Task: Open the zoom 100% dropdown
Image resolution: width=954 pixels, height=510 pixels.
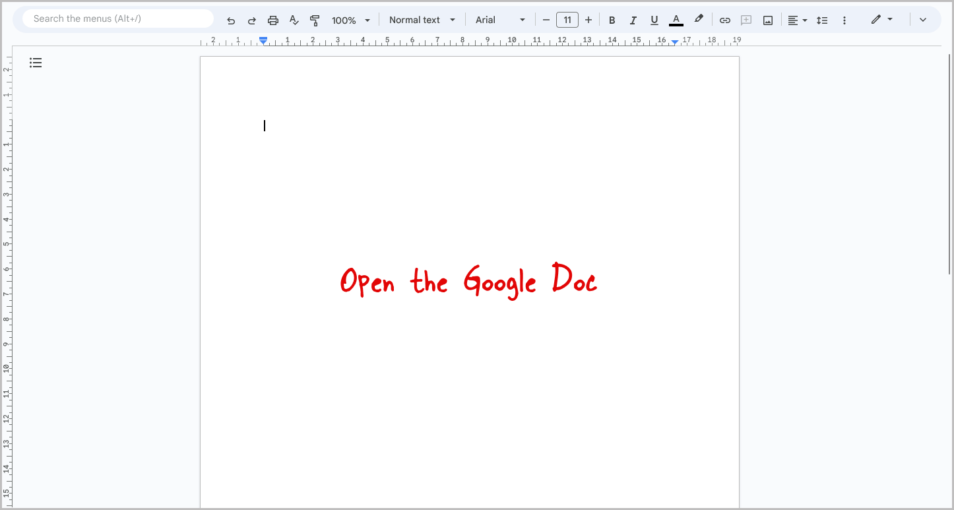Action: (350, 20)
